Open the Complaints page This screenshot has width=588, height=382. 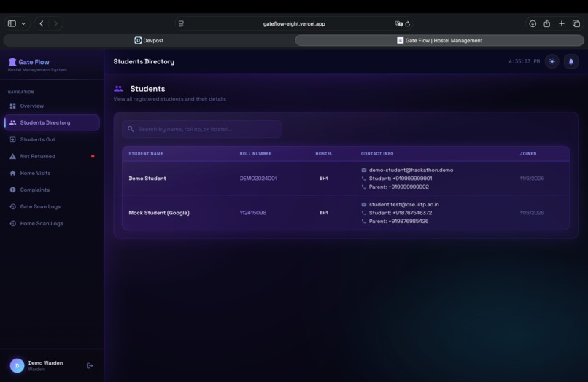click(x=52, y=190)
